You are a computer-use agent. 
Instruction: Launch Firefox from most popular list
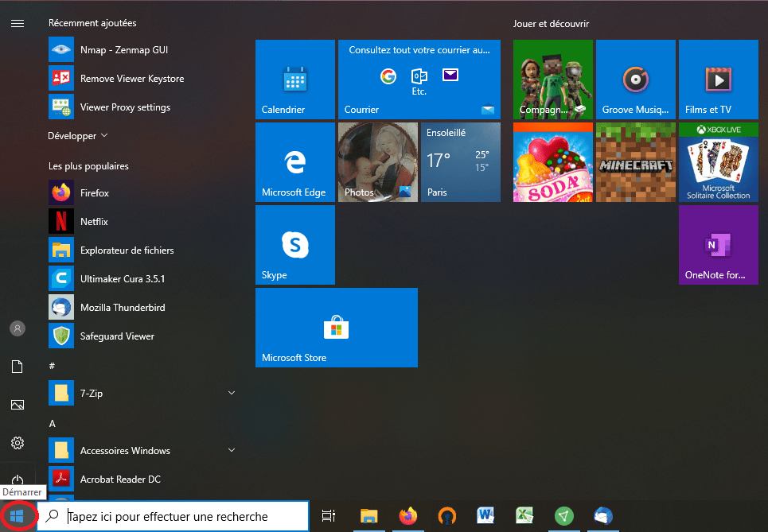142,192
